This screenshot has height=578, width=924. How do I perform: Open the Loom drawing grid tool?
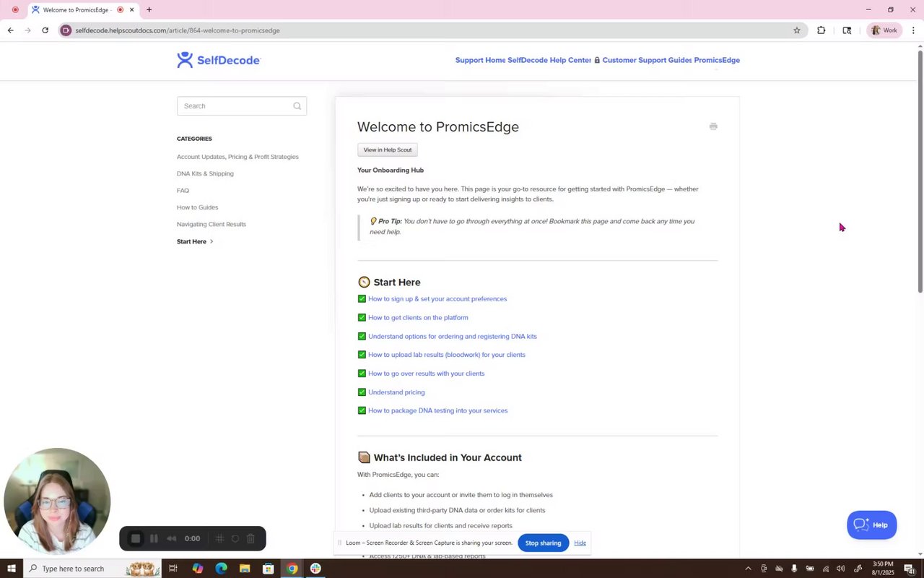pyautogui.click(x=219, y=538)
